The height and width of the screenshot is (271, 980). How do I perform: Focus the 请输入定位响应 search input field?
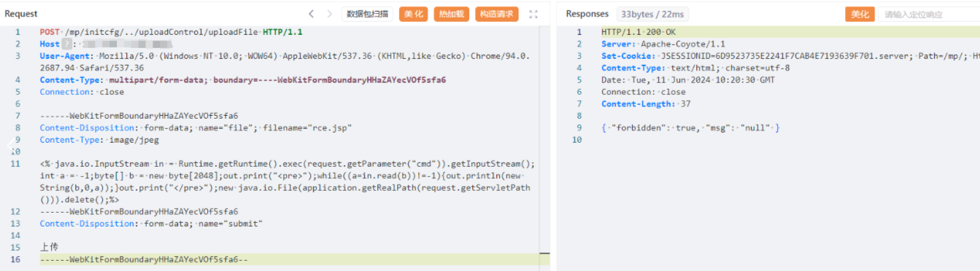(929, 14)
